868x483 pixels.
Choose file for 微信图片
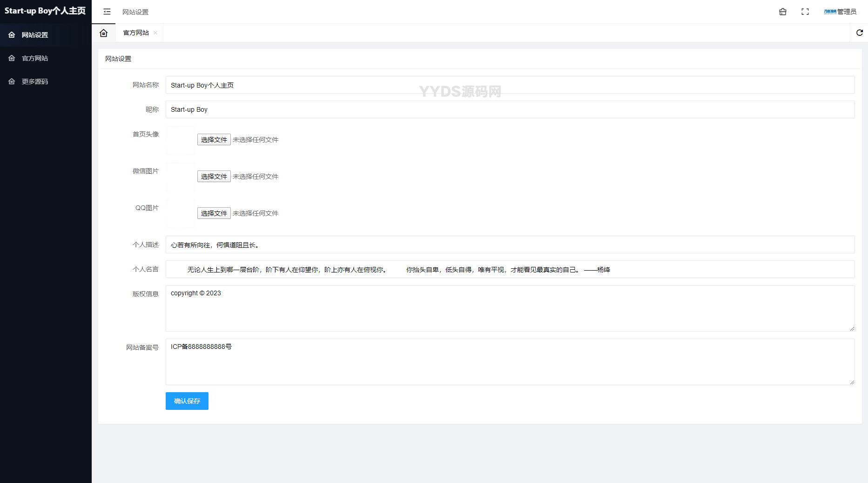click(214, 177)
